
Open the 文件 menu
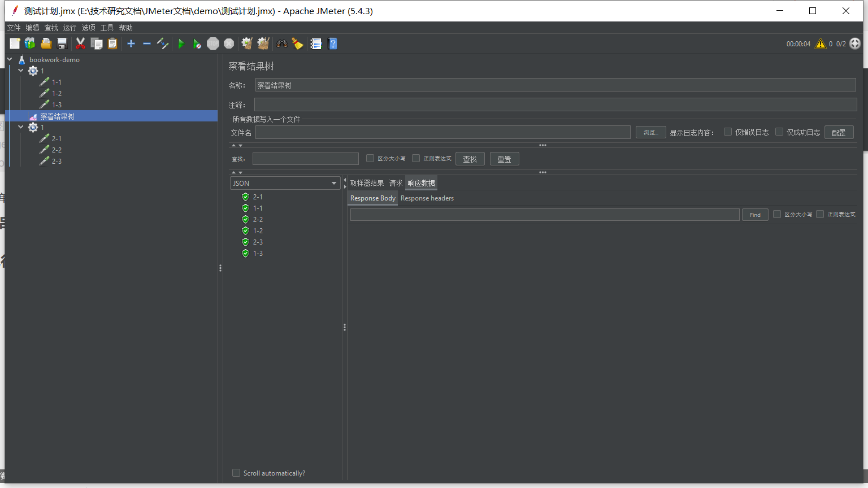coord(14,28)
